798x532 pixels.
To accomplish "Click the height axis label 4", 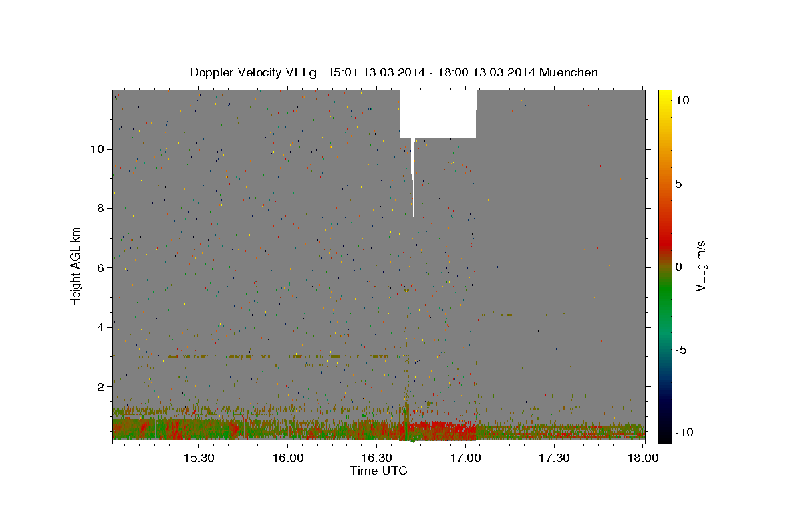I will [102, 327].
